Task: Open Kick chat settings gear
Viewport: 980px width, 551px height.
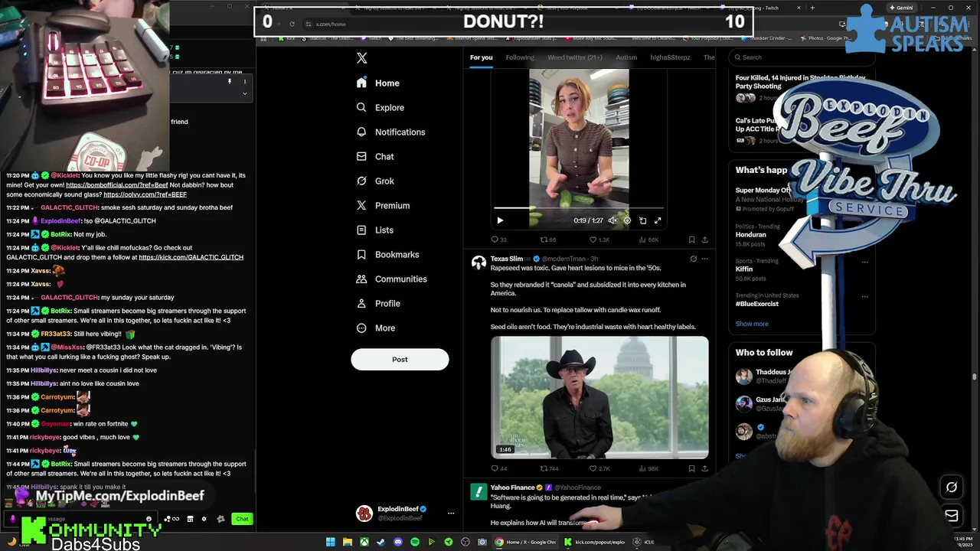Action: [x=204, y=519]
